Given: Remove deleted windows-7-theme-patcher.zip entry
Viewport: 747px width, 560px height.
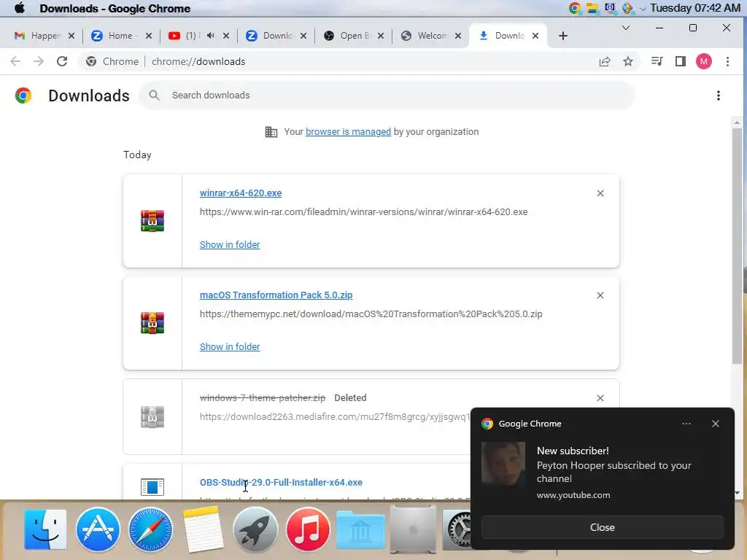Looking at the screenshot, I should tap(600, 398).
